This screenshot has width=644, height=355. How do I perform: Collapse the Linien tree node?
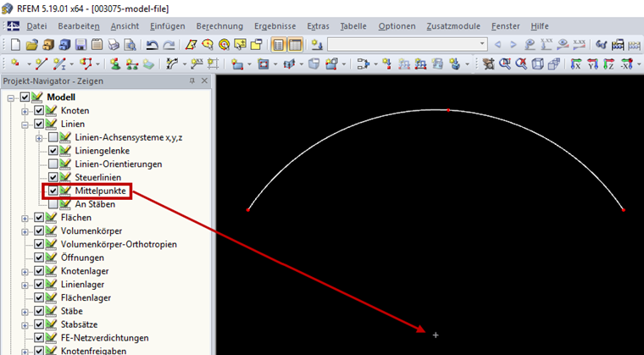(25, 124)
